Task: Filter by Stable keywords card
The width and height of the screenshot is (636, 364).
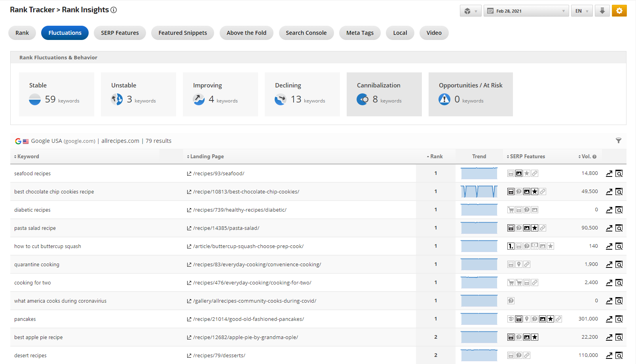Action: click(57, 94)
